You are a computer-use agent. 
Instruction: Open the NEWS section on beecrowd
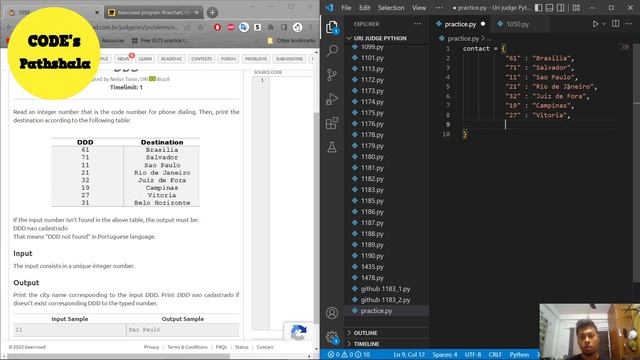(x=123, y=59)
